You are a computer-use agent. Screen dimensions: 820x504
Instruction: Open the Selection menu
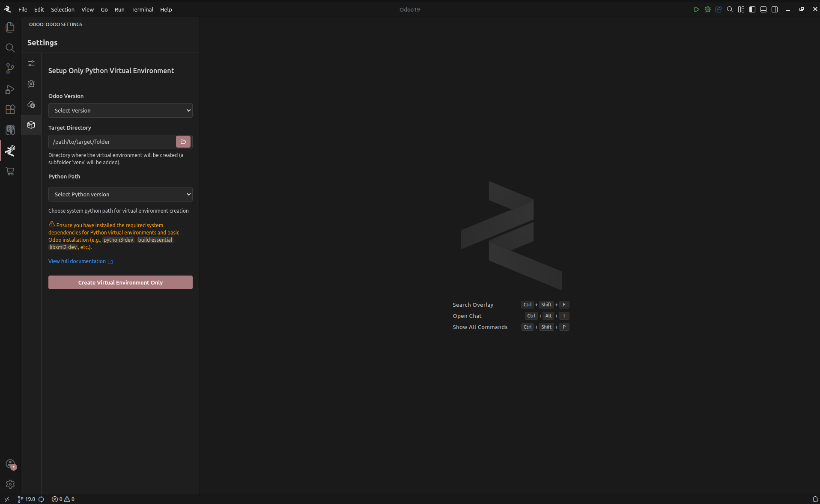click(x=63, y=9)
